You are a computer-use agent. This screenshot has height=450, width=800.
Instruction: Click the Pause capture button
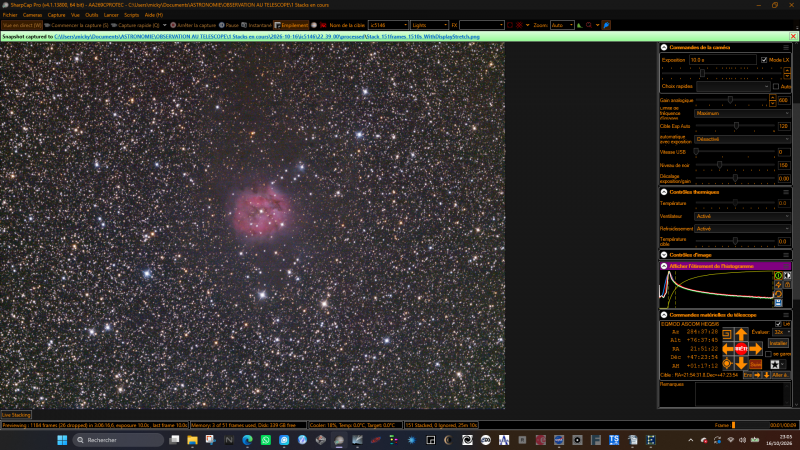pos(229,25)
